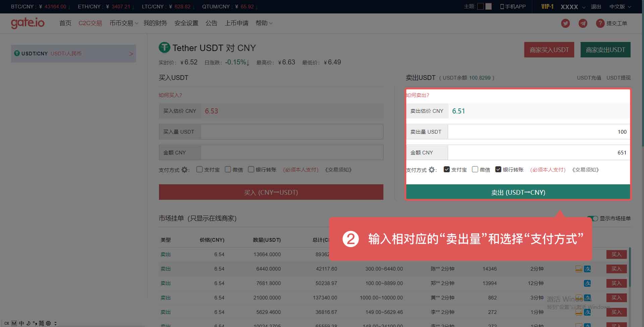
Task: Click the 简 simplified-character icon in the IME bar
Action: 41,323
